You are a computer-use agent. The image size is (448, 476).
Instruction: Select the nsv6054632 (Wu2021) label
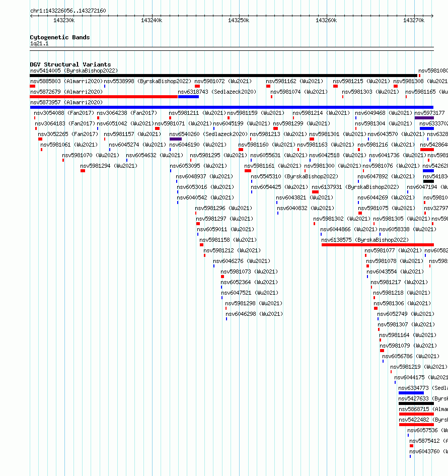(155, 155)
